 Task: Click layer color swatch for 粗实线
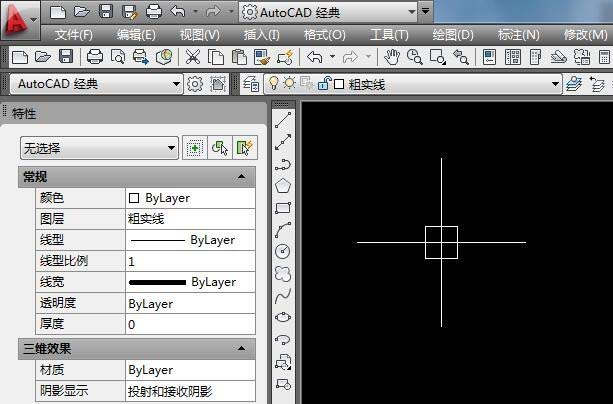click(339, 84)
